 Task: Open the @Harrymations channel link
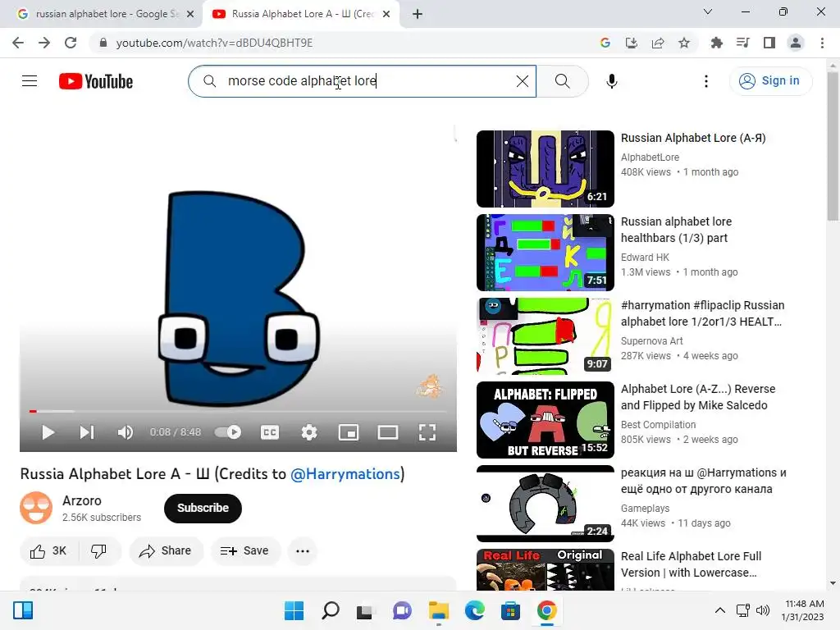(x=345, y=473)
